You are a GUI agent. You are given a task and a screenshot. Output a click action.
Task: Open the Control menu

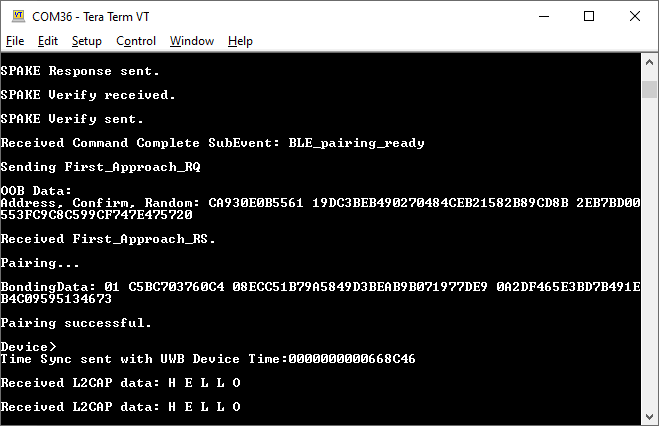136,41
